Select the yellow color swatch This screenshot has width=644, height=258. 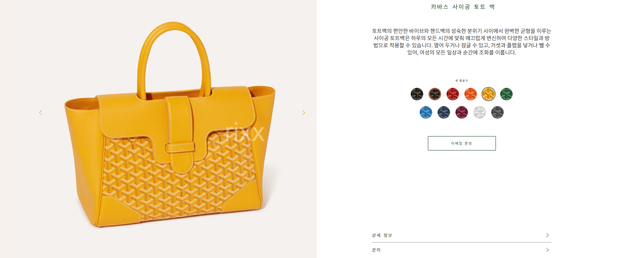tap(488, 94)
